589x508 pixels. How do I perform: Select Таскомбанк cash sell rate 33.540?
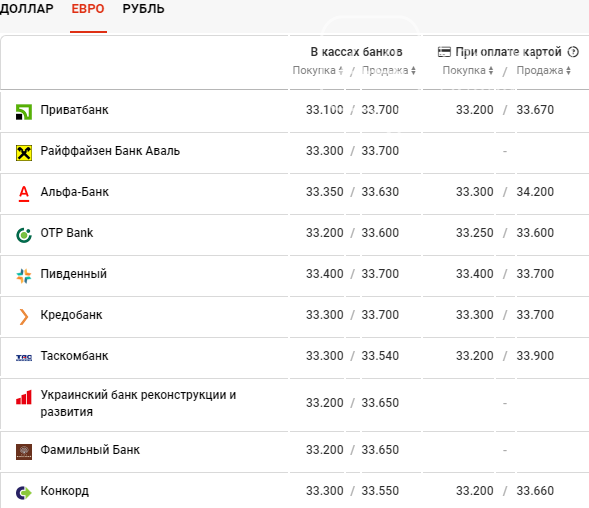click(x=380, y=355)
